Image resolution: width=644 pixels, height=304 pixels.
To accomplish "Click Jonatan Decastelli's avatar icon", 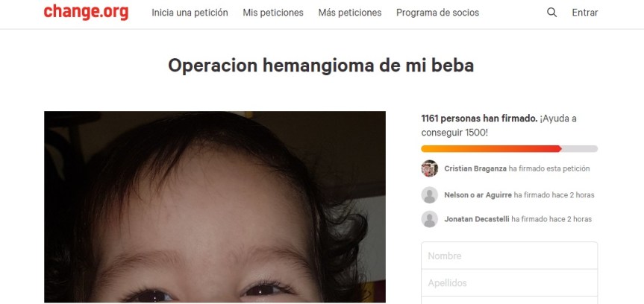I will click(x=429, y=219).
